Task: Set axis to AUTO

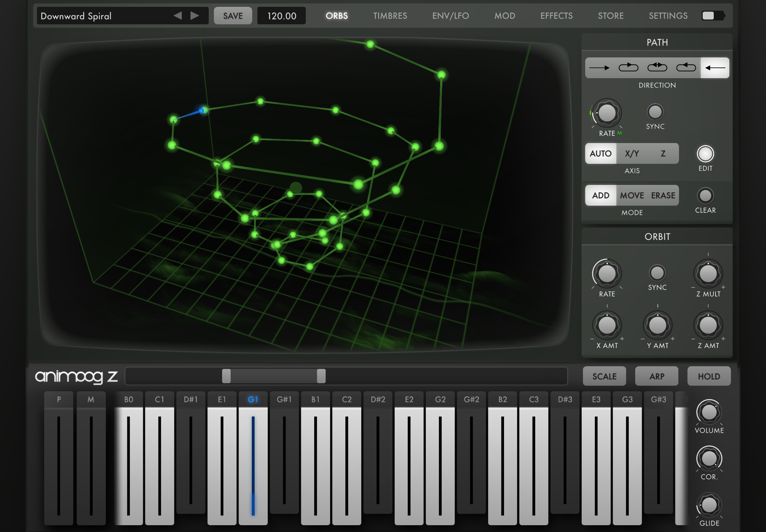Action: 600,154
